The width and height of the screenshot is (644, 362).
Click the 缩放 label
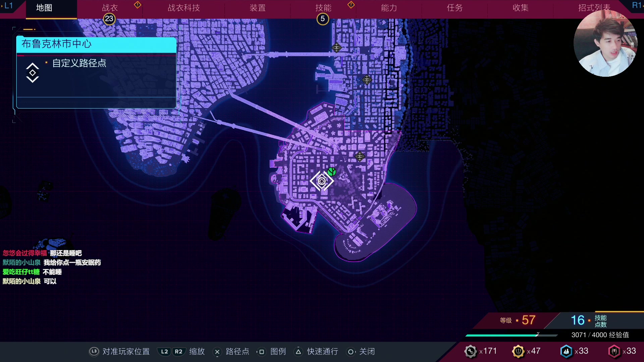[x=197, y=351]
